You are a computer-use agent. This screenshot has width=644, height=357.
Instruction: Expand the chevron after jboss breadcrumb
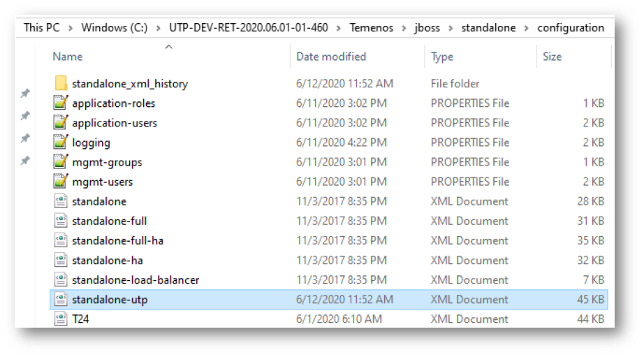[452, 28]
